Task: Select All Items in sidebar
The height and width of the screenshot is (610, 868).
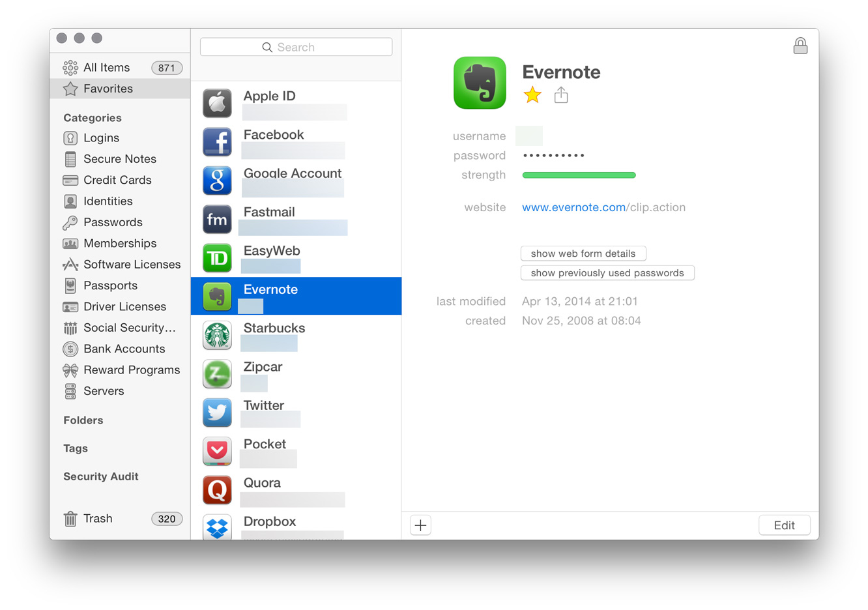Action: coord(106,68)
